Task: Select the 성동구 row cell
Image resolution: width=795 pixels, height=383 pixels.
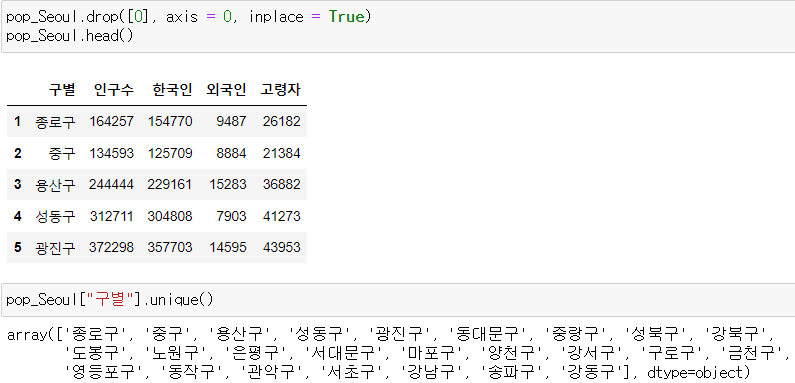Action: pos(55,216)
